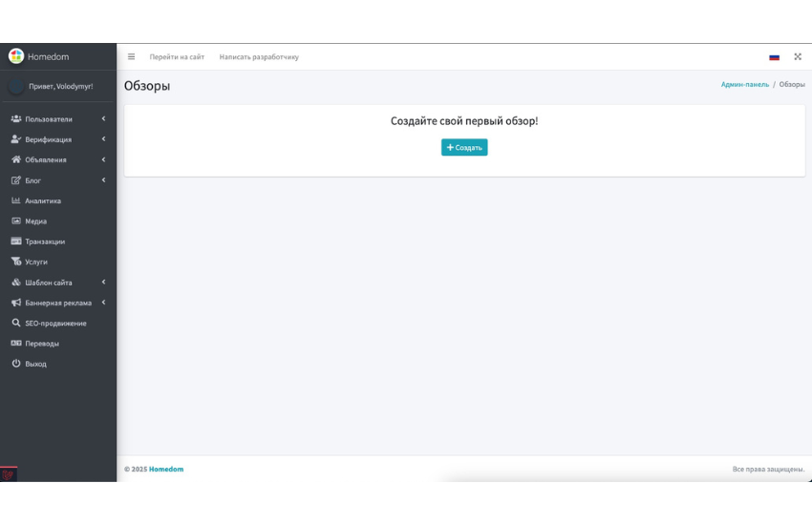The height and width of the screenshot is (525, 812).
Task: Expand the Баннерная реклама submenu arrow
Action: [x=103, y=303]
